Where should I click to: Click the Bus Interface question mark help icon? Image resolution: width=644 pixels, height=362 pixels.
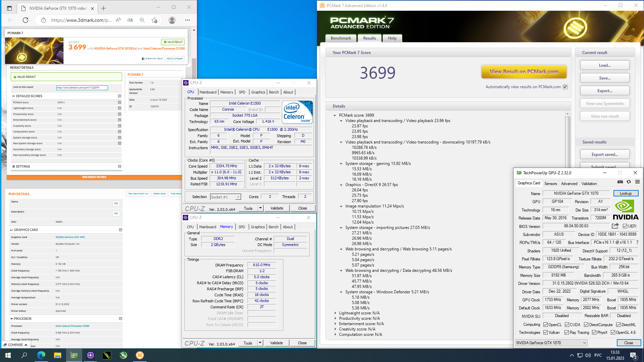pos(637,242)
